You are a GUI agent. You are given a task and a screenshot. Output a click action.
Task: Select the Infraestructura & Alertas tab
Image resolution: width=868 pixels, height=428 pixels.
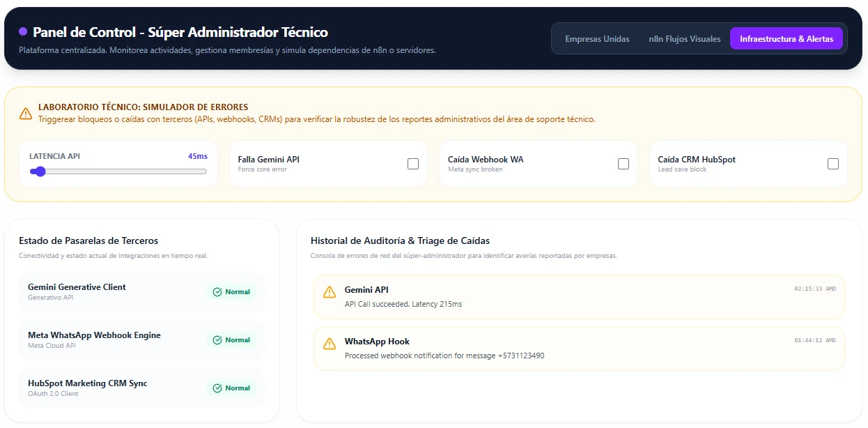(786, 39)
